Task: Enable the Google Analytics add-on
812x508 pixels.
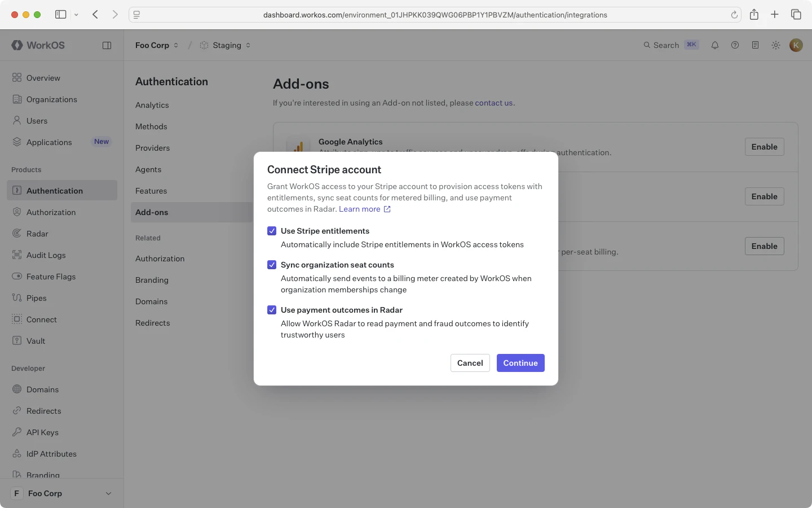Action: click(x=765, y=147)
